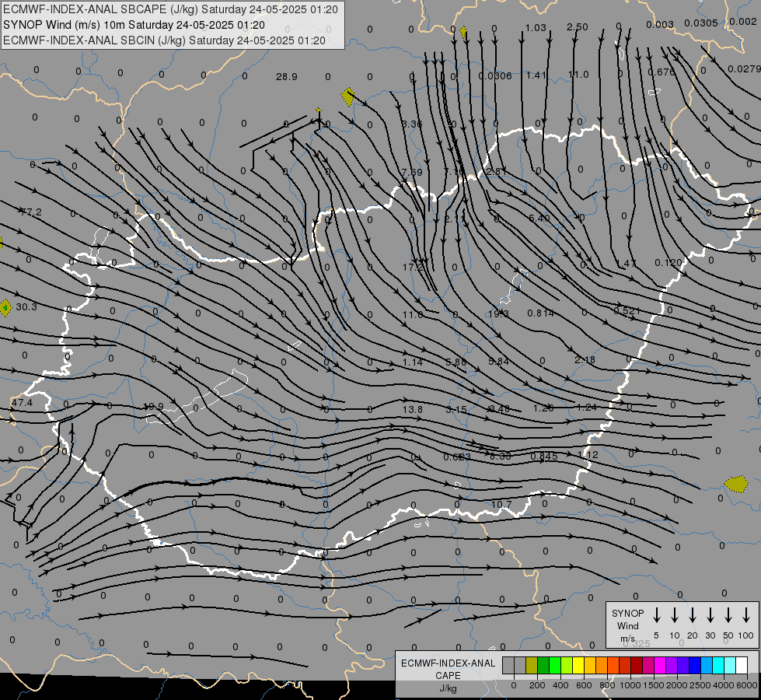The image size is (761, 700).
Task: Click the 5 m/s wind arrow in legend
Action: [657, 614]
